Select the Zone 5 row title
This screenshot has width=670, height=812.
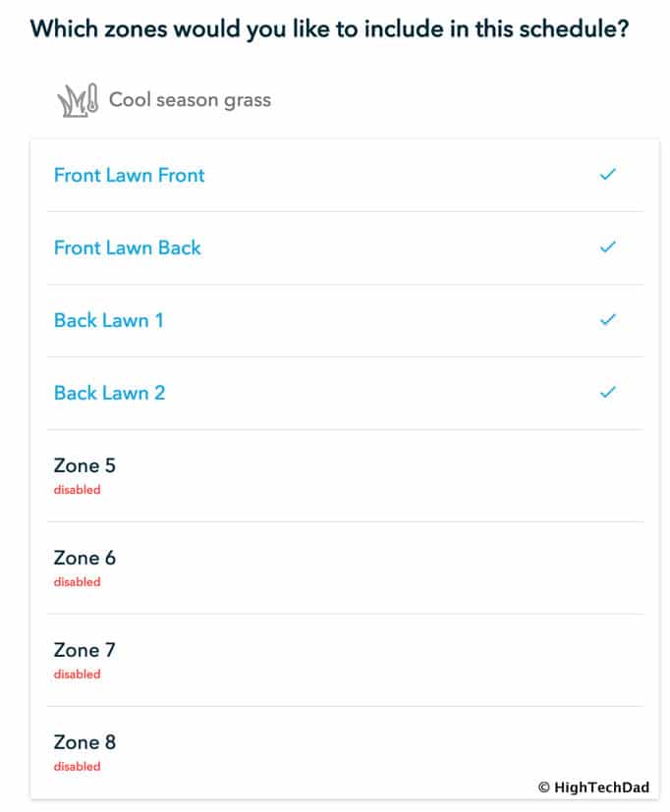(x=84, y=466)
